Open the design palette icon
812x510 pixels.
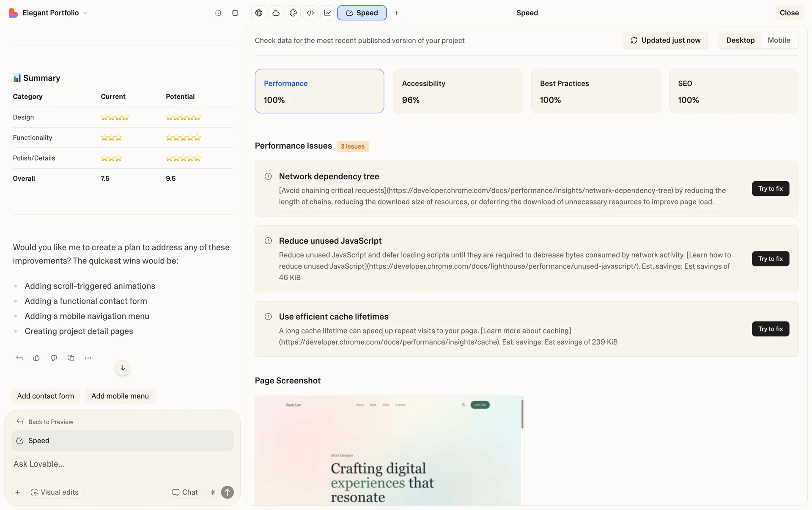pyautogui.click(x=293, y=13)
